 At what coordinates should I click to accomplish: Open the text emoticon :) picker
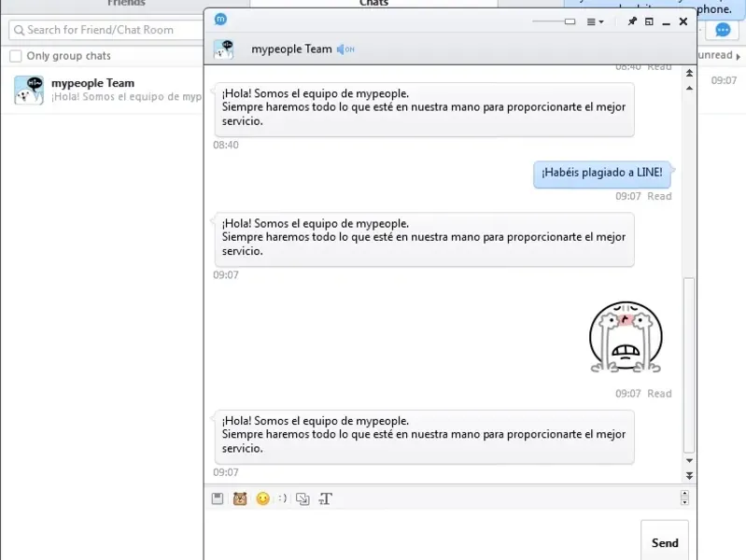(283, 498)
